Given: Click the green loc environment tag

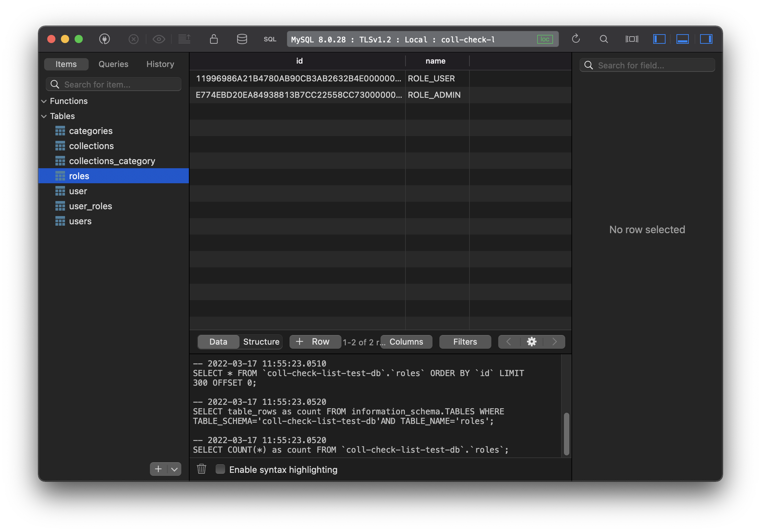Looking at the screenshot, I should tap(545, 39).
